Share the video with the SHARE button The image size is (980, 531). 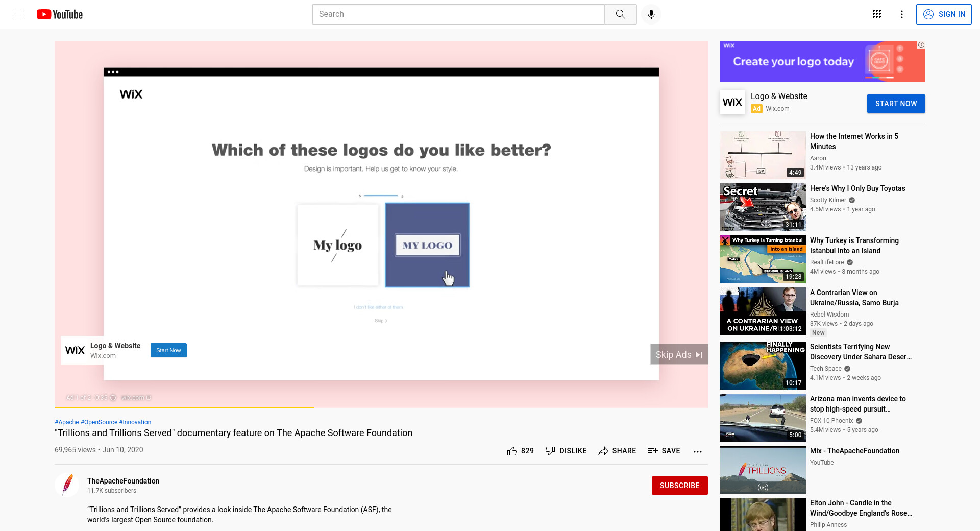(x=617, y=451)
